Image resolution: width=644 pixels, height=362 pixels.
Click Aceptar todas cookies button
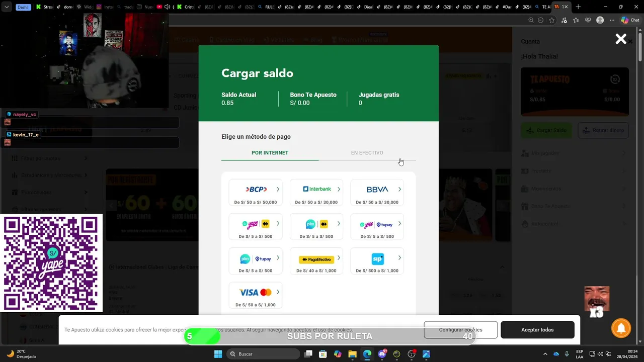[x=537, y=330]
